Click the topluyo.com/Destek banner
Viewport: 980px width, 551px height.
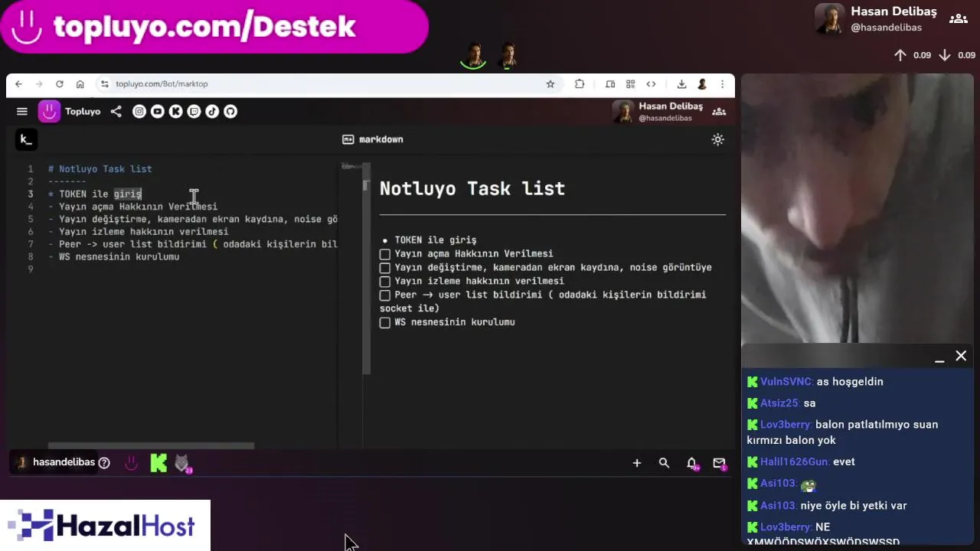214,27
